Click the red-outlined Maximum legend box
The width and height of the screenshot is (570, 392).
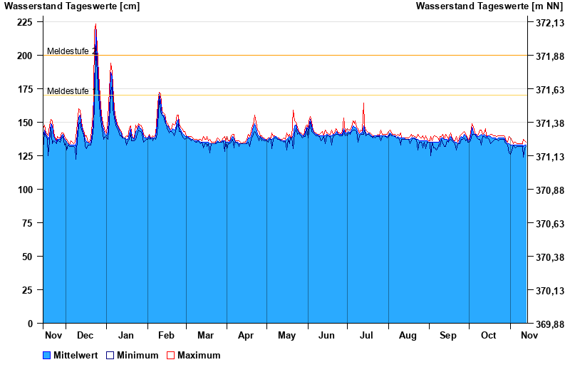click(170, 356)
